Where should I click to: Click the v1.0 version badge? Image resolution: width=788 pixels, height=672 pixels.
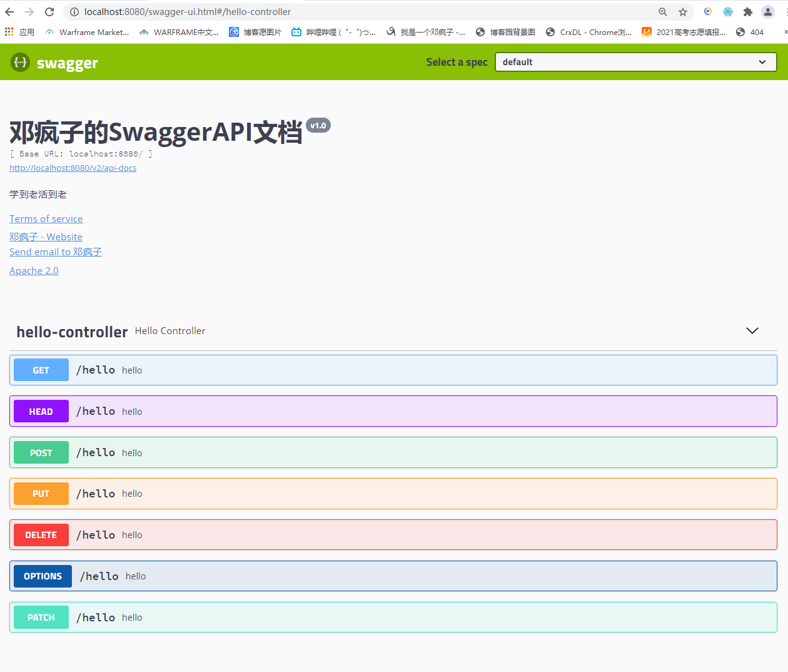pyautogui.click(x=318, y=126)
